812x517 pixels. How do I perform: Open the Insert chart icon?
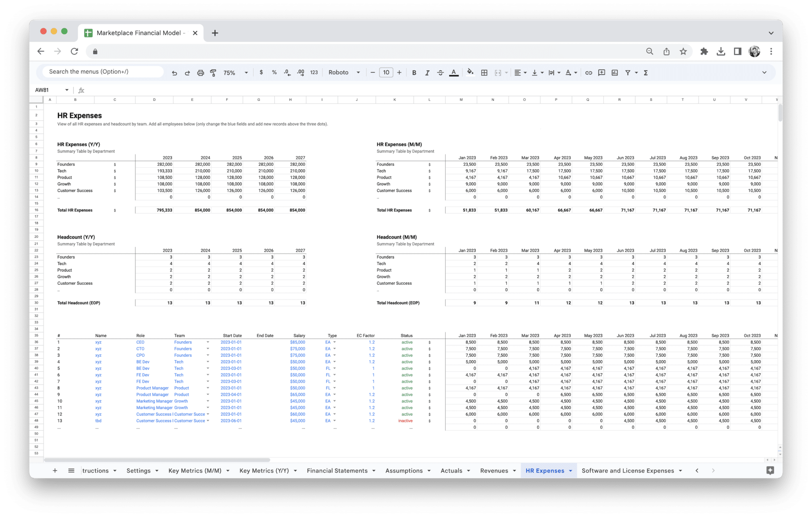(615, 73)
